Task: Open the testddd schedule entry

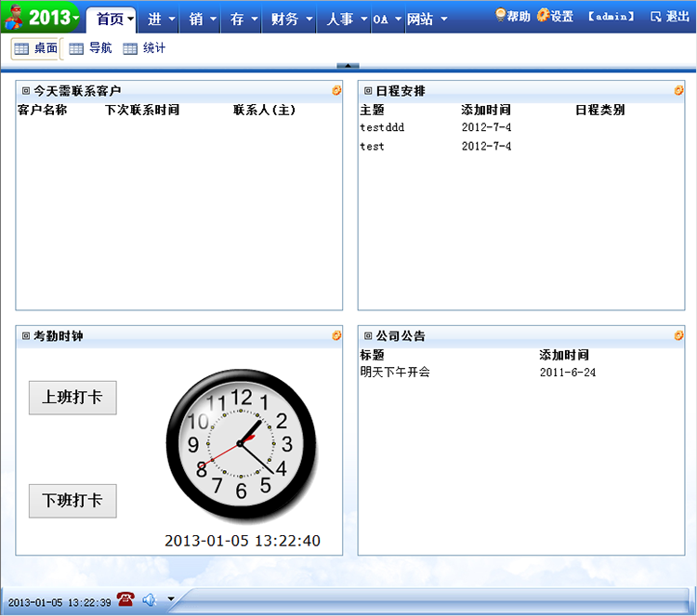Action: pyautogui.click(x=382, y=127)
